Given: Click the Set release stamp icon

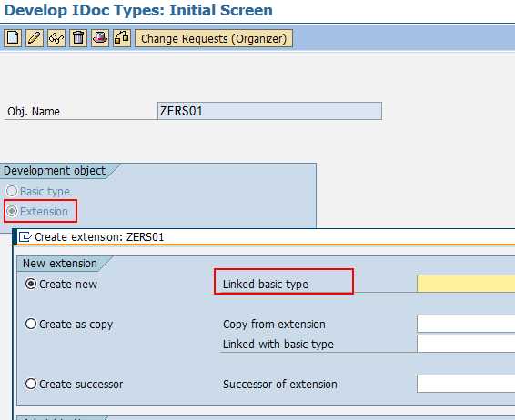Looking at the screenshot, I should 100,38.
